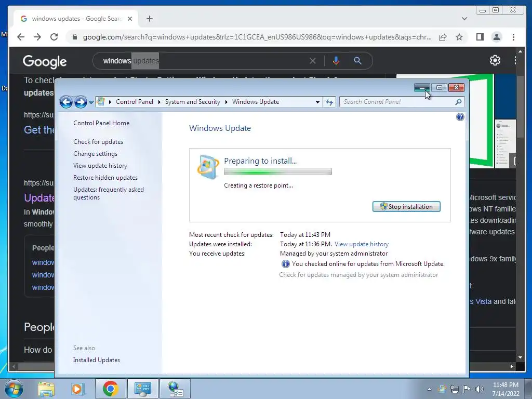Select the windows updates Chrome tab
This screenshot has height=399, width=532.
coord(76,19)
